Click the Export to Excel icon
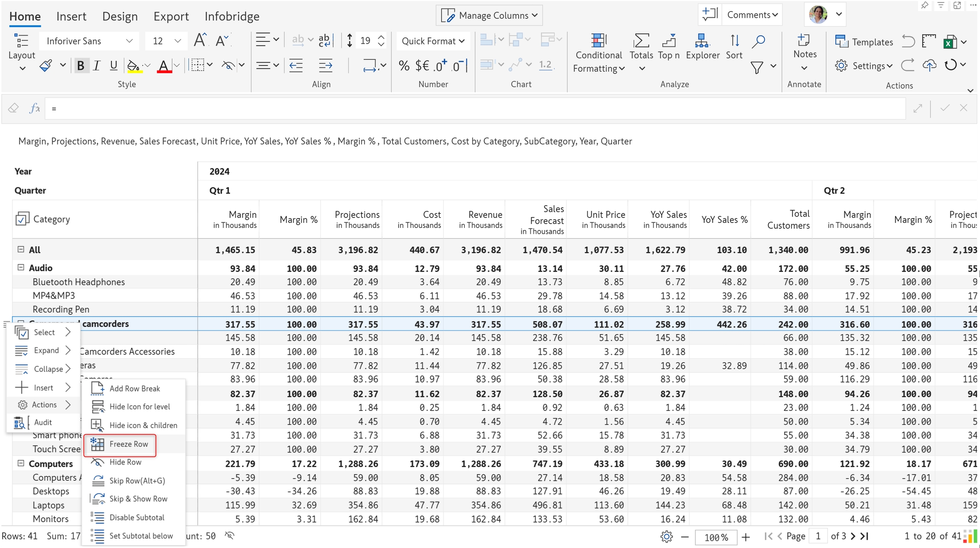 pos(950,42)
